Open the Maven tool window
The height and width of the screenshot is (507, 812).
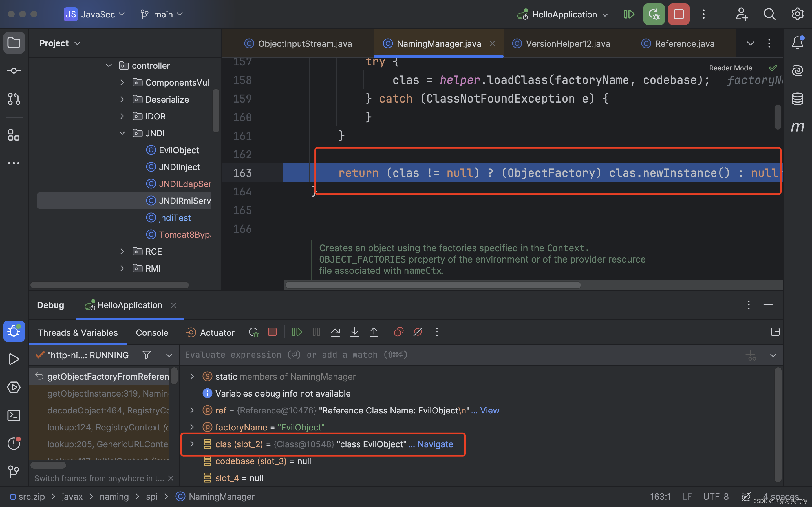797,127
